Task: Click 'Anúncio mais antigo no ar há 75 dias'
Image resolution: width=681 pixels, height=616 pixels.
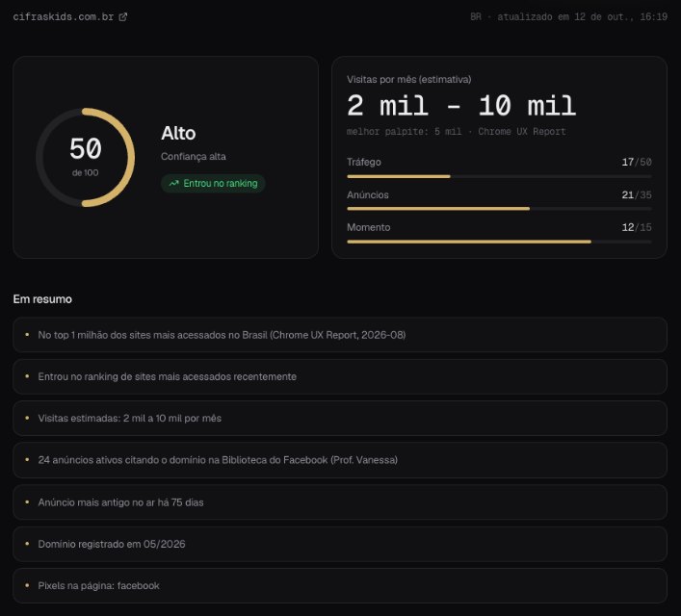Action: (x=340, y=502)
